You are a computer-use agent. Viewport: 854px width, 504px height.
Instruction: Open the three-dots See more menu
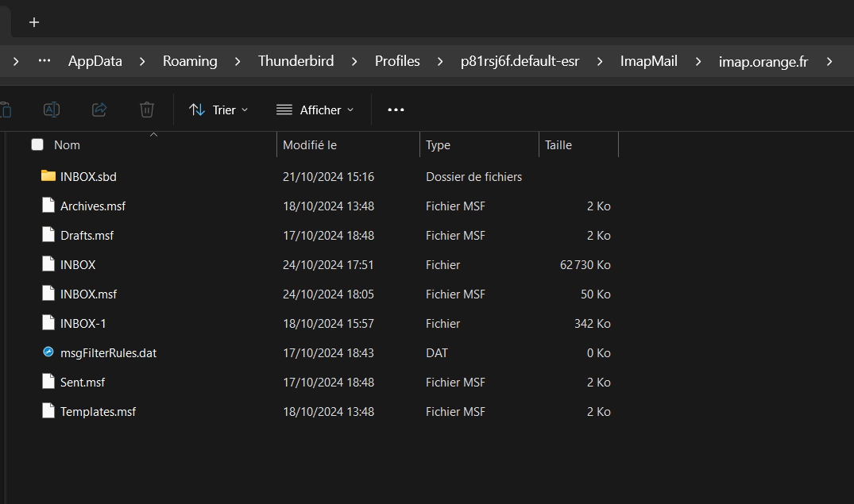(396, 110)
